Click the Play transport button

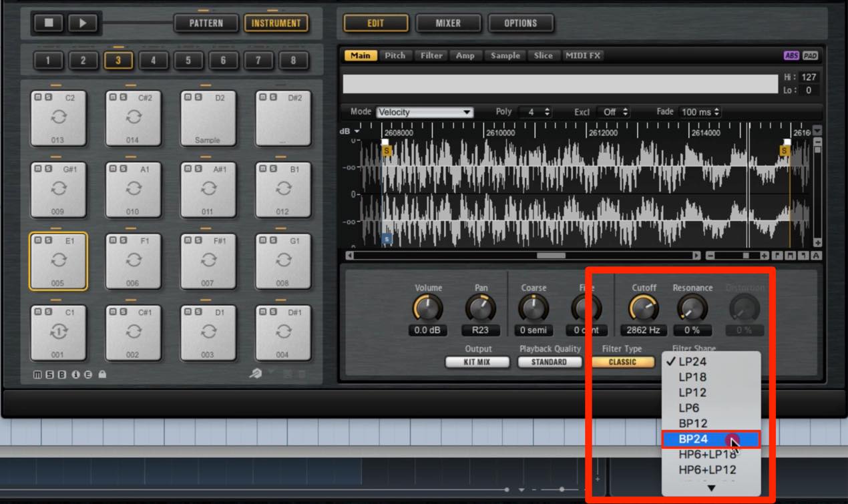83,23
